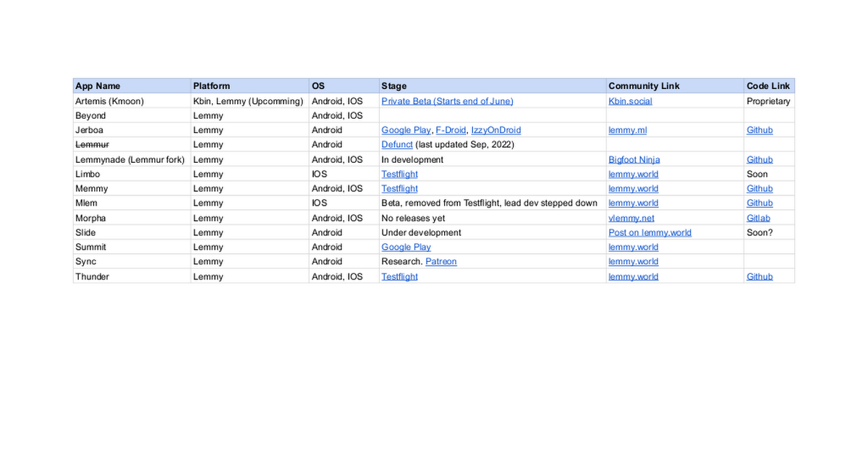Select the Code Link column header
Viewport: 868px width, 456px height.
pyautogui.click(x=770, y=86)
